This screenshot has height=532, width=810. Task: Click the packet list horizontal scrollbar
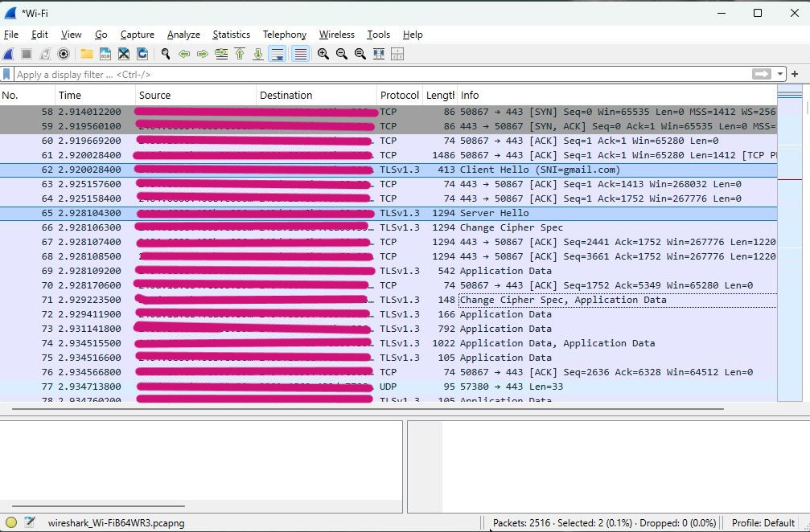point(368,409)
